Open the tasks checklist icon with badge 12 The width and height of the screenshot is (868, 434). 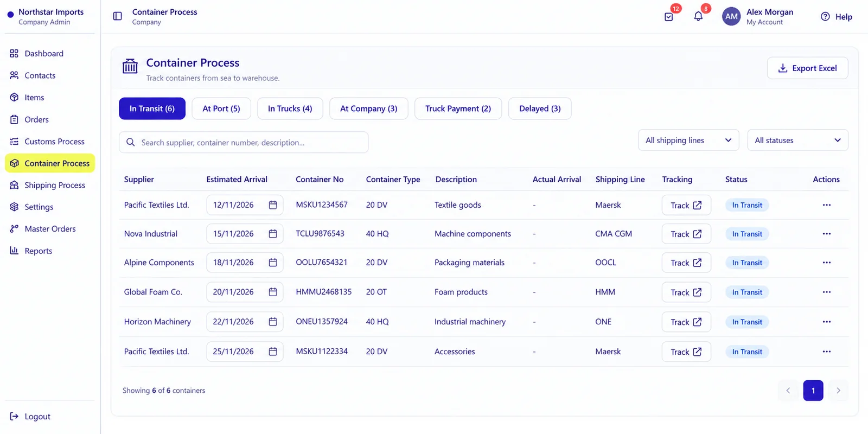point(669,17)
